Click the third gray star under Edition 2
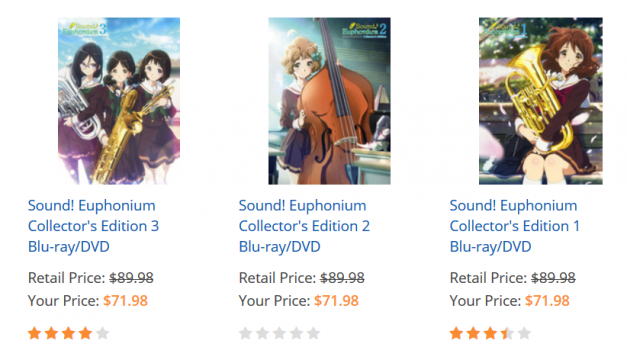 279,333
